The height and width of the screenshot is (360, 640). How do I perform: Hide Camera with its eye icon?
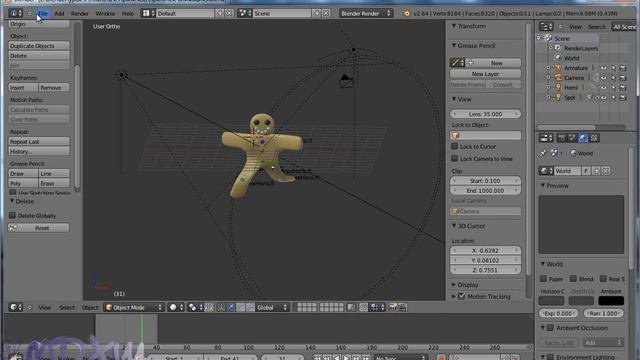604,78
